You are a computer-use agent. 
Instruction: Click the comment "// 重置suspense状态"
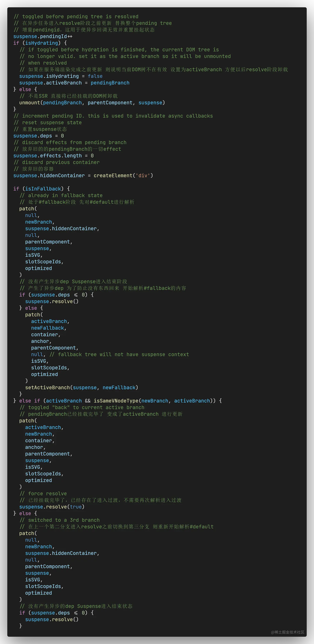pyautogui.click(x=40, y=129)
